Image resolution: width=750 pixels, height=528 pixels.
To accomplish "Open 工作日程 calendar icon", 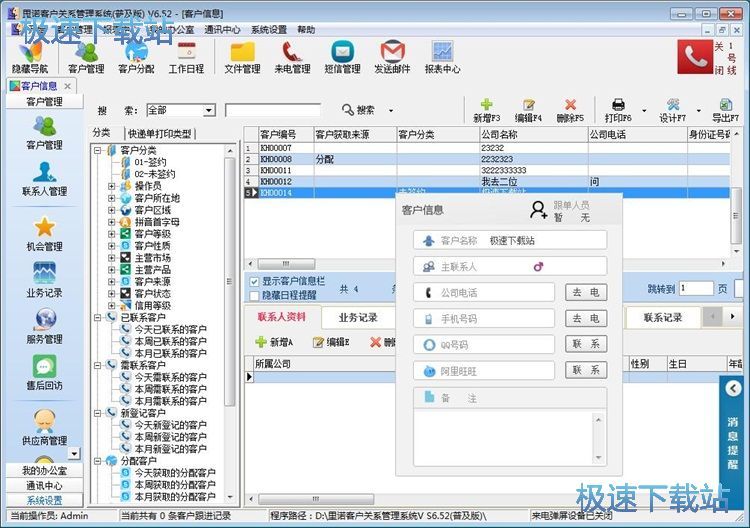I will point(186,58).
